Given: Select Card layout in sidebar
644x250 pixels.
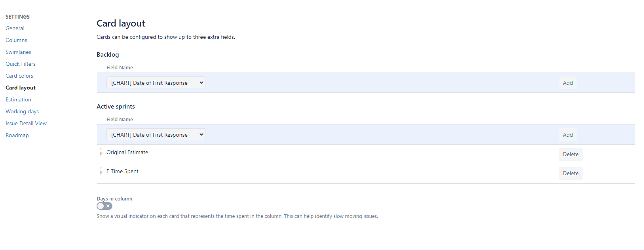Looking at the screenshot, I should pyautogui.click(x=21, y=88).
